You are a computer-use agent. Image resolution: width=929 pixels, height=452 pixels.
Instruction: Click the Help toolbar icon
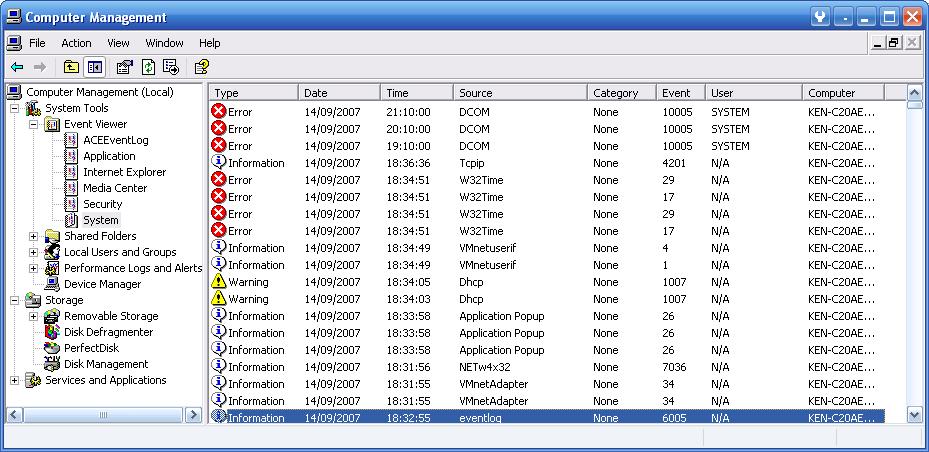[x=202, y=67]
